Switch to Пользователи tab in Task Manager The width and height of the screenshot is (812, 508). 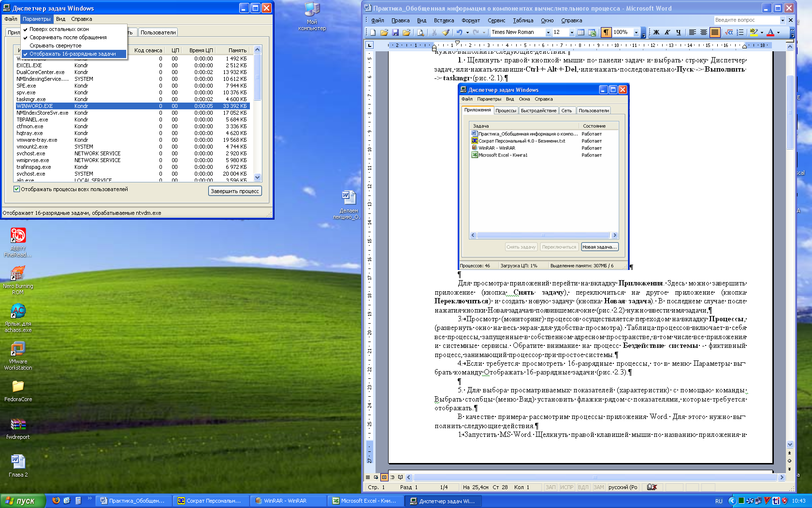click(x=158, y=32)
